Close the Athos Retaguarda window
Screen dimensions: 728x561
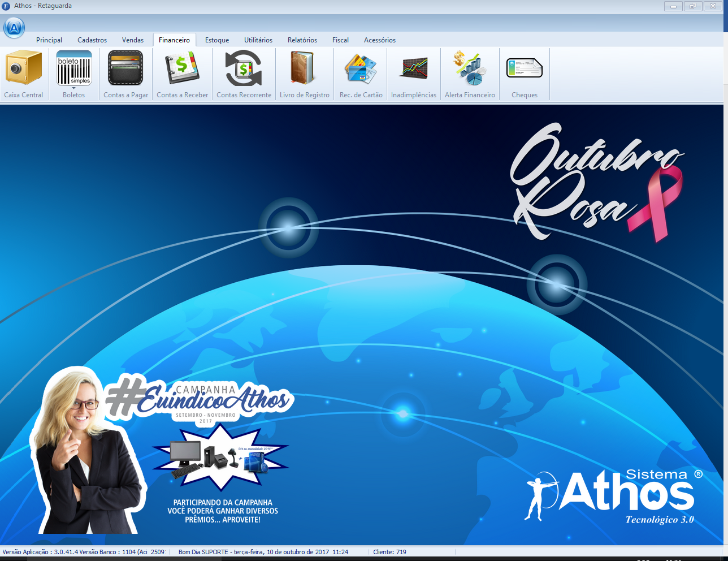713,6
